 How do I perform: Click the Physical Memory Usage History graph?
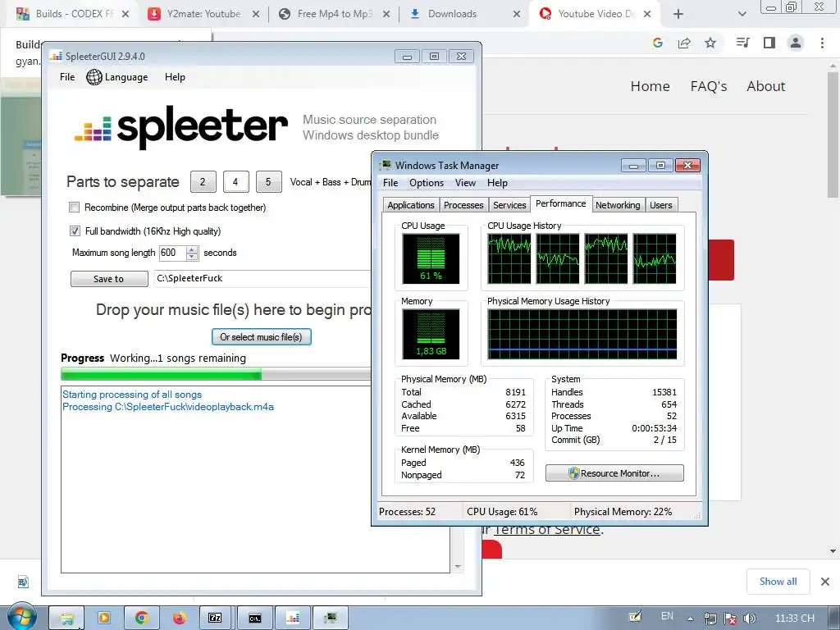point(582,334)
